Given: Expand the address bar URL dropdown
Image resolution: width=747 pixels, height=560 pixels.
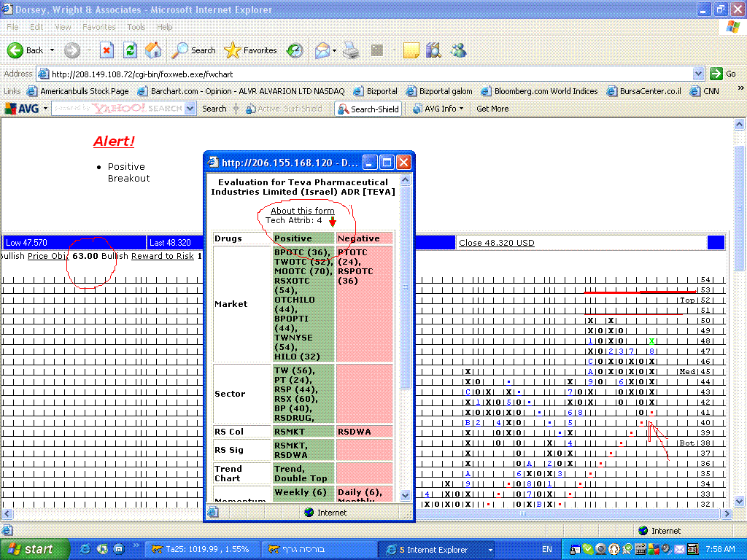Looking at the screenshot, I should tap(698, 74).
